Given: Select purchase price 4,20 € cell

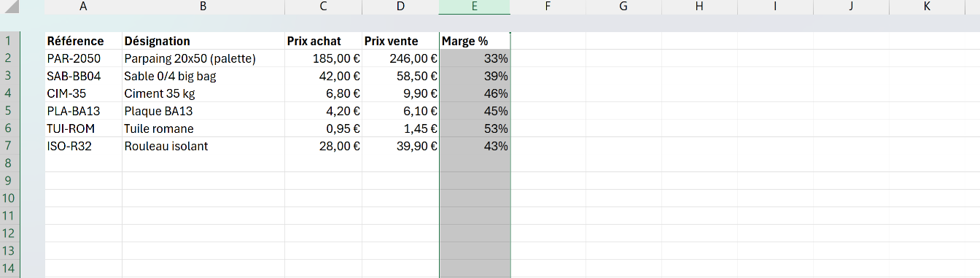Looking at the screenshot, I should coord(323,111).
